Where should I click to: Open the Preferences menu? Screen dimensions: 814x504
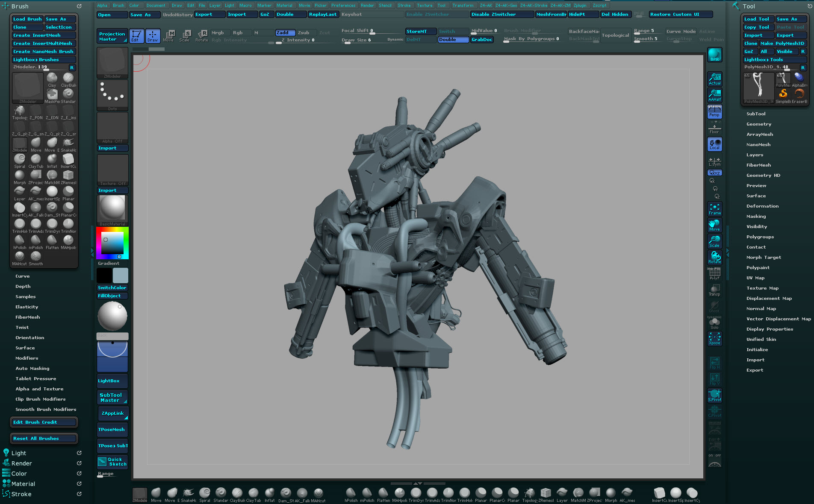[x=343, y=6]
